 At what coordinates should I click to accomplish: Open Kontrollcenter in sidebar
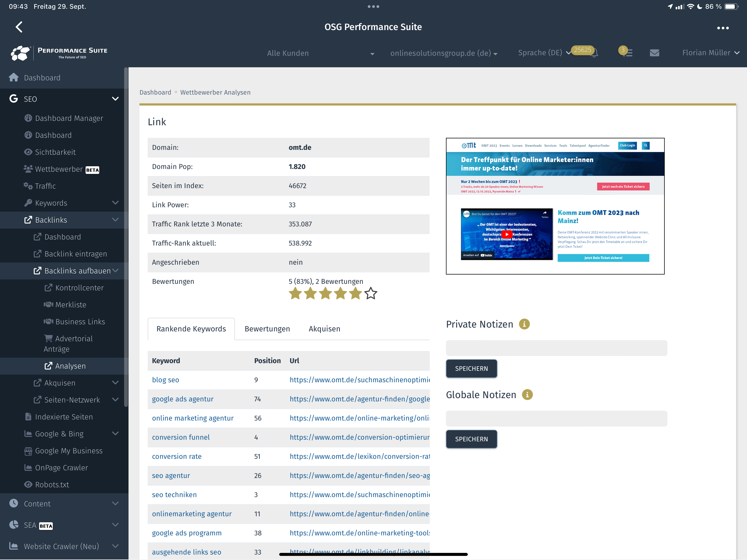tap(79, 287)
